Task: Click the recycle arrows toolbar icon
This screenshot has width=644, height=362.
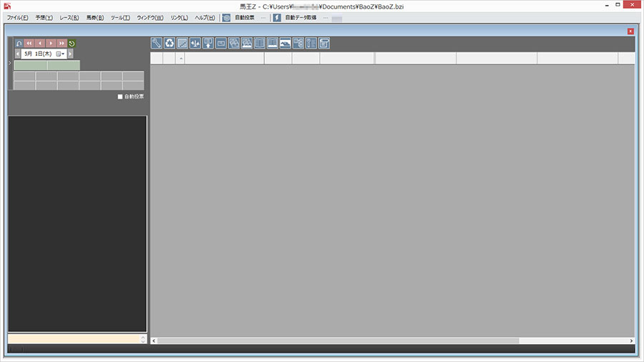Action: (169, 43)
